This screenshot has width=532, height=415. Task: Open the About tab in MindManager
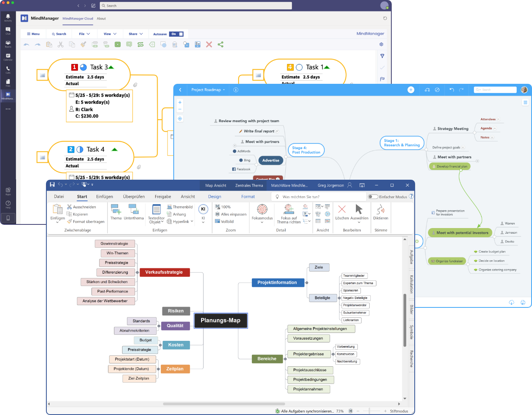[x=101, y=19]
